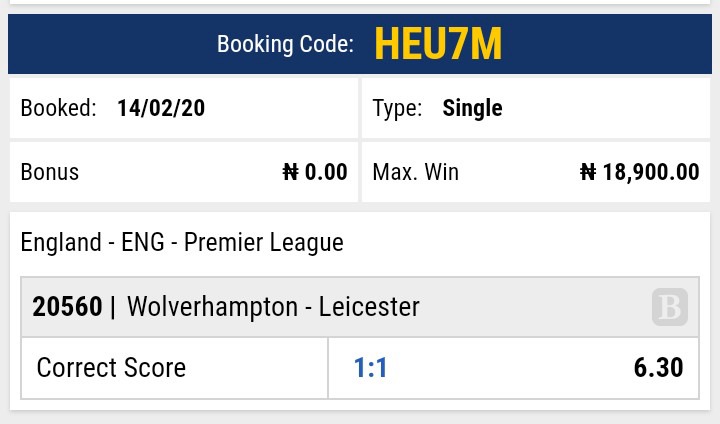Click event ID 20560
The width and height of the screenshot is (720, 424).
(x=67, y=307)
